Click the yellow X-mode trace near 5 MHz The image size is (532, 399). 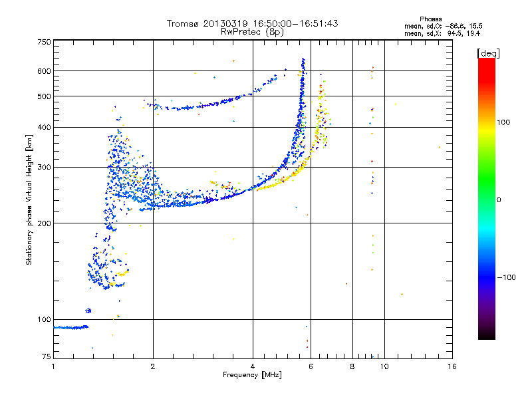pos(281,182)
